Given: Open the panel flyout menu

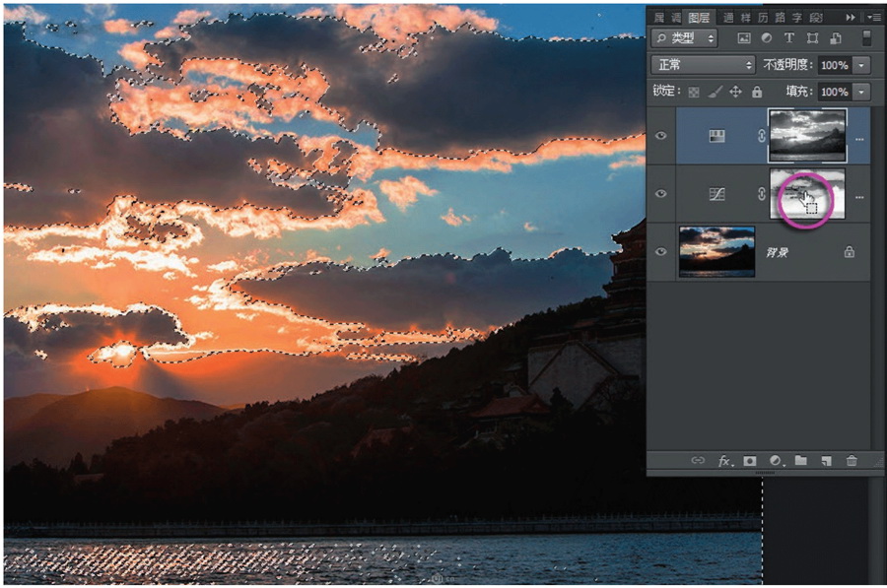Looking at the screenshot, I should point(874,18).
